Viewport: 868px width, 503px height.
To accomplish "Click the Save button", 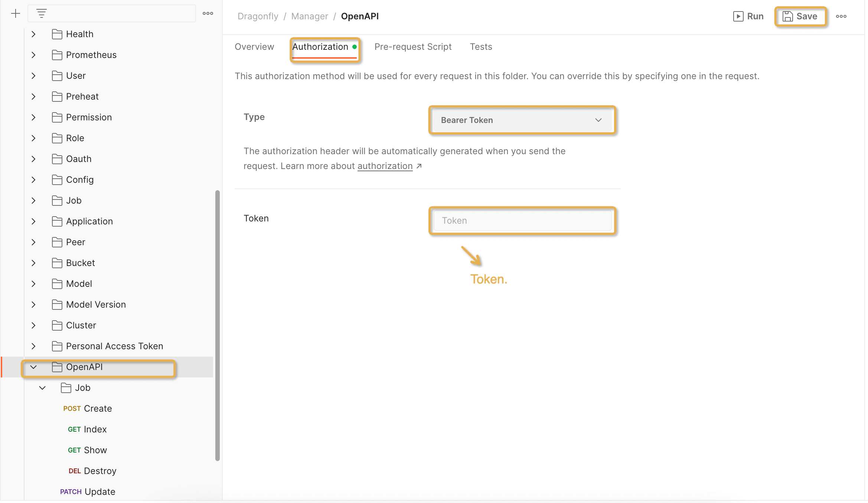I will 800,16.
